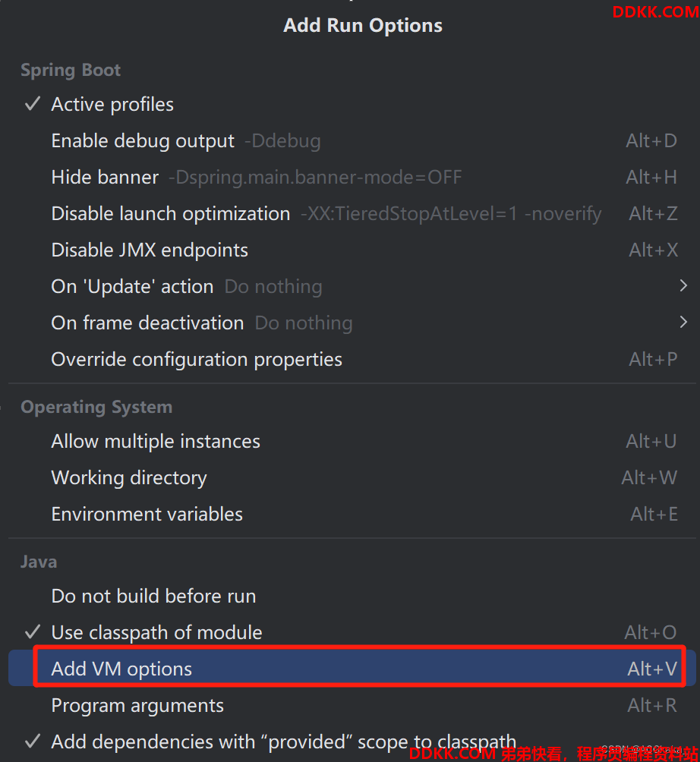The height and width of the screenshot is (762, 700).
Task: Choose Program arguments option
Action: click(x=352, y=704)
